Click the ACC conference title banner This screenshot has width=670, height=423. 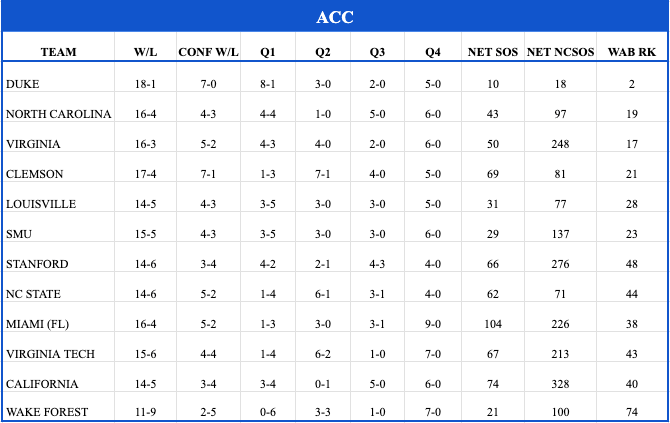334,17
